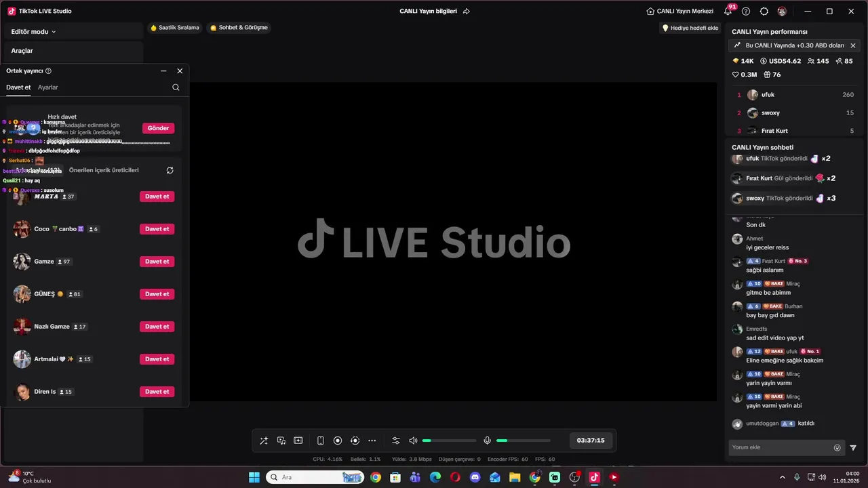Click Hediye hedefi ekle
868x488 pixels.
pos(690,28)
